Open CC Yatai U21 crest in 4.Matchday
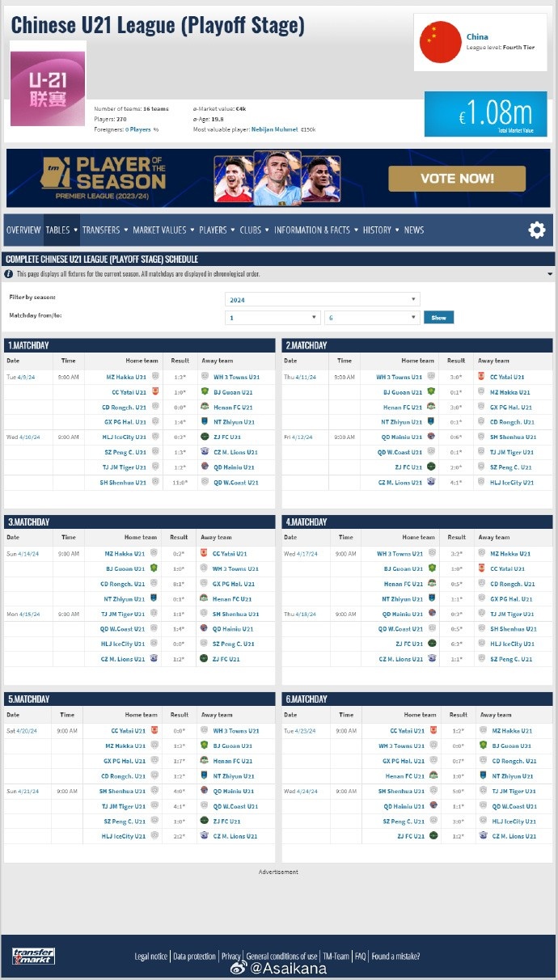This screenshot has height=980, width=558. pos(482,568)
